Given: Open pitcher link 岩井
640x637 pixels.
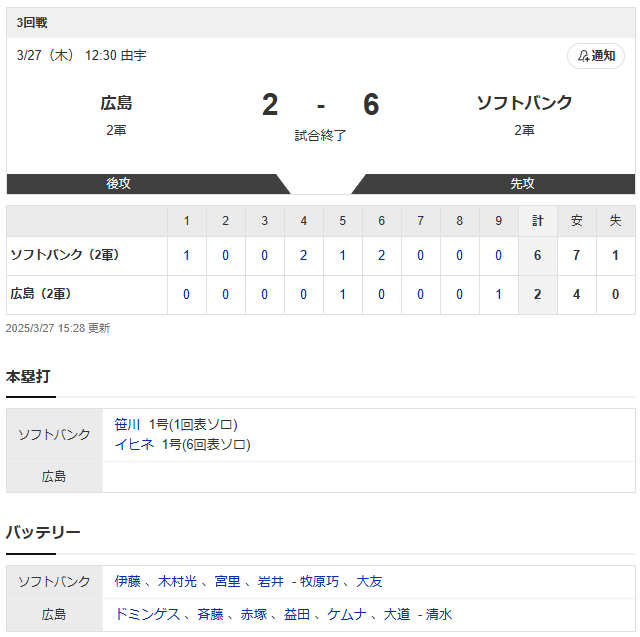Looking at the screenshot, I should (270, 582).
